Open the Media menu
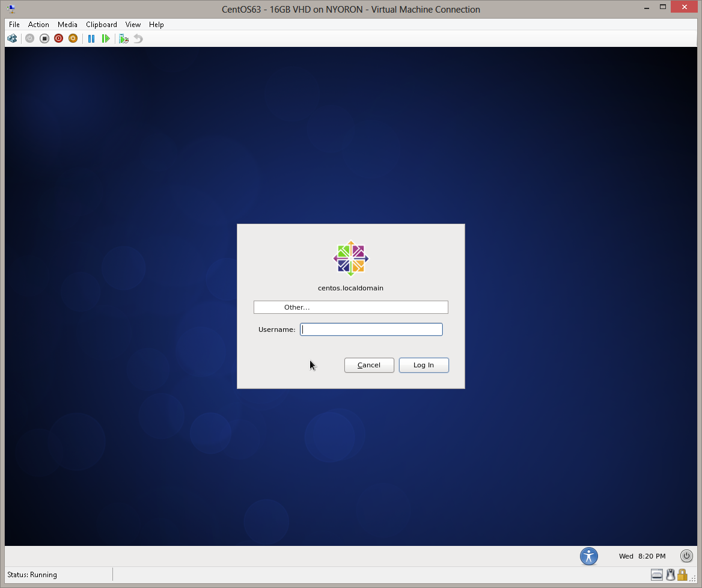The width and height of the screenshot is (702, 588). click(x=67, y=25)
